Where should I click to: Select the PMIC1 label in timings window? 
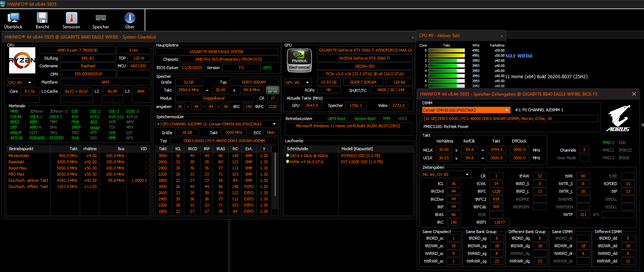[608, 143]
